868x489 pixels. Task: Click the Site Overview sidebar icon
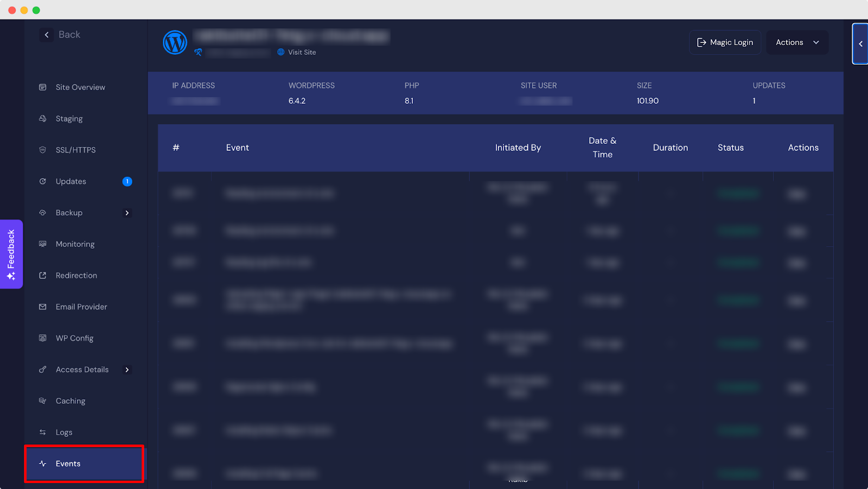click(43, 87)
